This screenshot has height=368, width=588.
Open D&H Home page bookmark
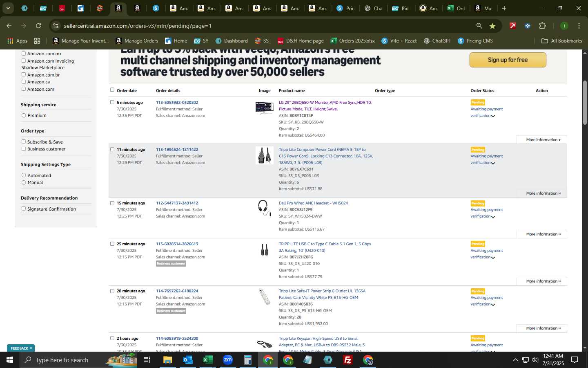pos(301,41)
